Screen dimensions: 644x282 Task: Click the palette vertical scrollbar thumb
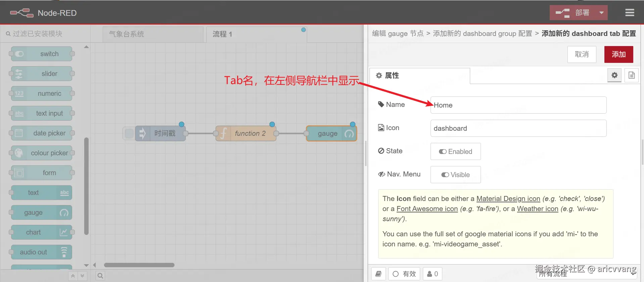[x=86, y=186]
